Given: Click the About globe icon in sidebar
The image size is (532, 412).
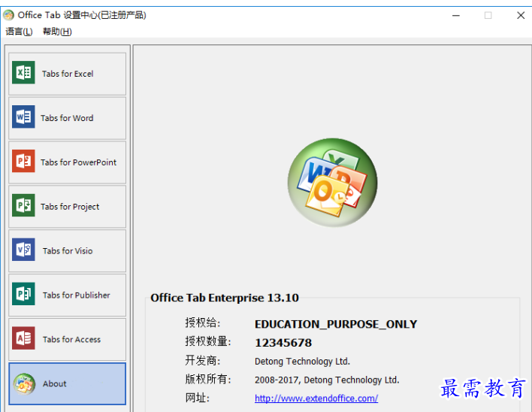Looking at the screenshot, I should 24,384.
